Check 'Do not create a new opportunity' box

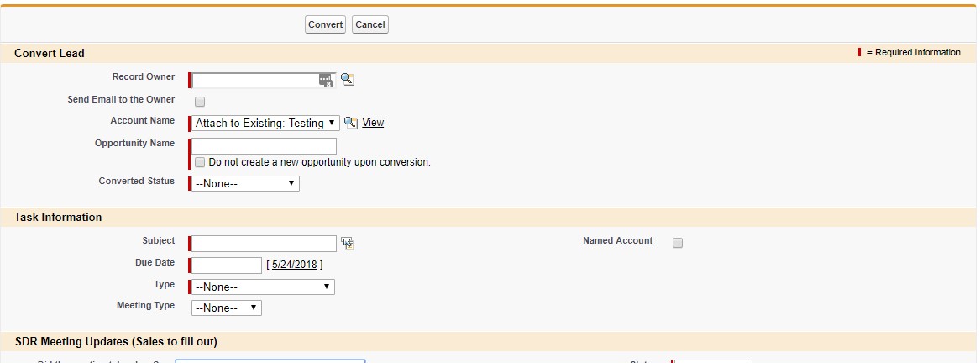[200, 162]
